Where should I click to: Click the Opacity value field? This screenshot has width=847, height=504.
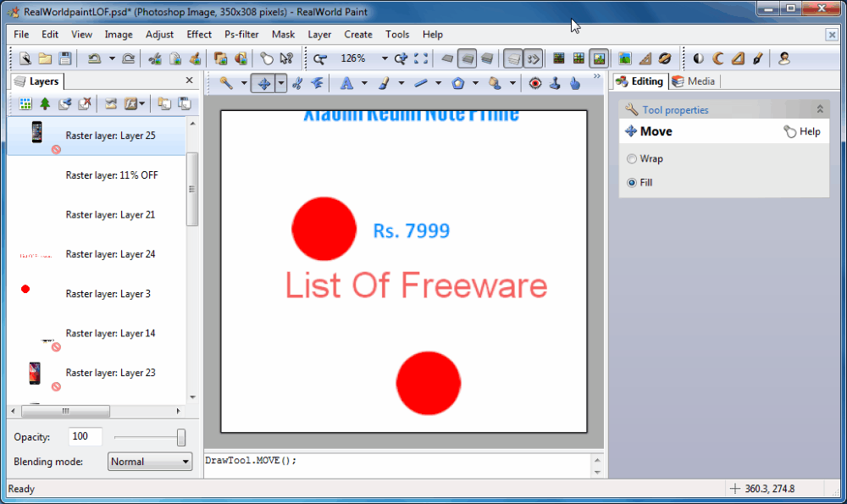coord(86,436)
